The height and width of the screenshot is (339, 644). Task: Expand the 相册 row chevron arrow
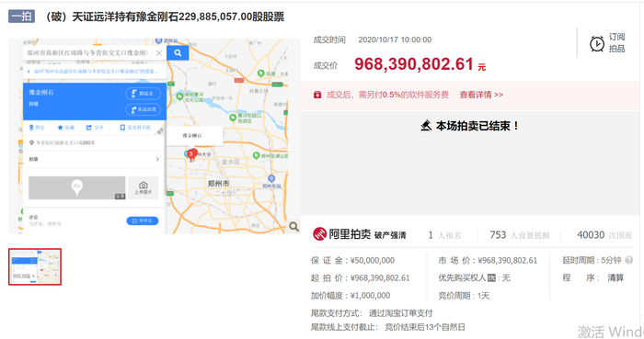(x=157, y=159)
